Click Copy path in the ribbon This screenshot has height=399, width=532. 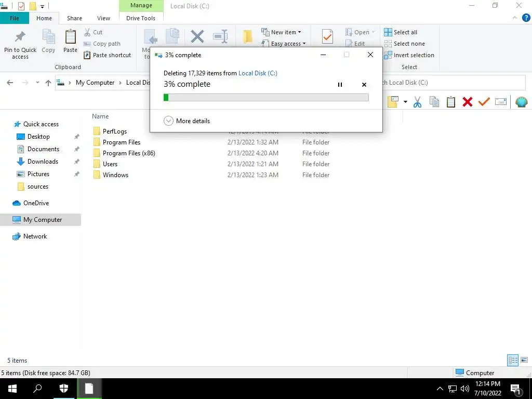102,44
